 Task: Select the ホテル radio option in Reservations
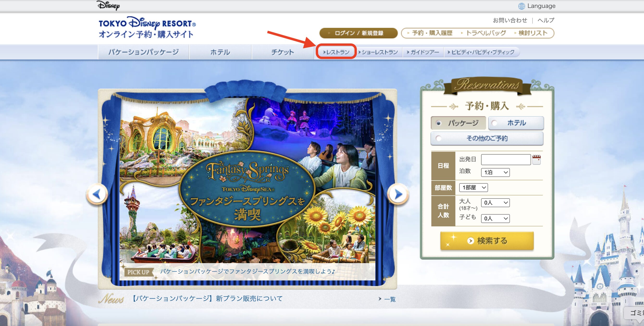tap(516, 123)
